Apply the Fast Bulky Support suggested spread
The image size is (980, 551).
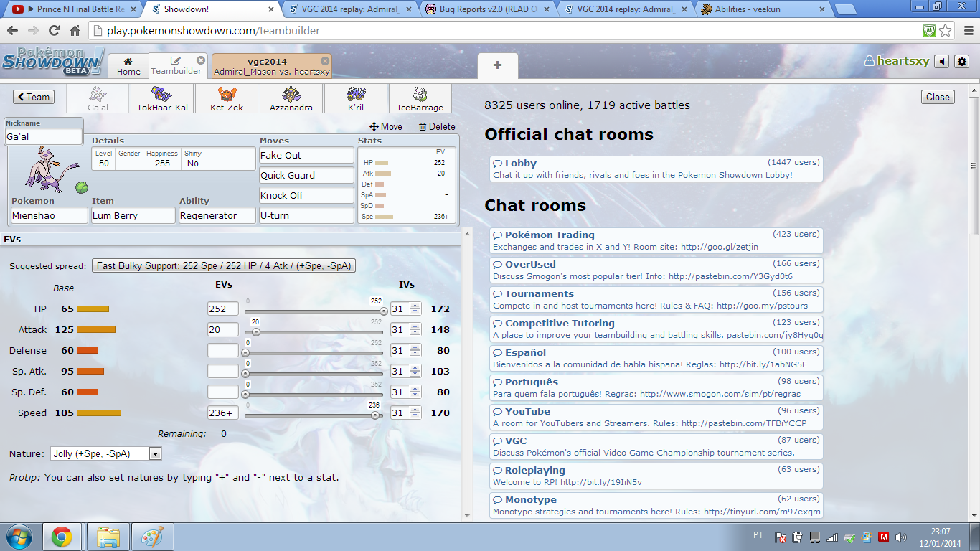[x=224, y=265]
